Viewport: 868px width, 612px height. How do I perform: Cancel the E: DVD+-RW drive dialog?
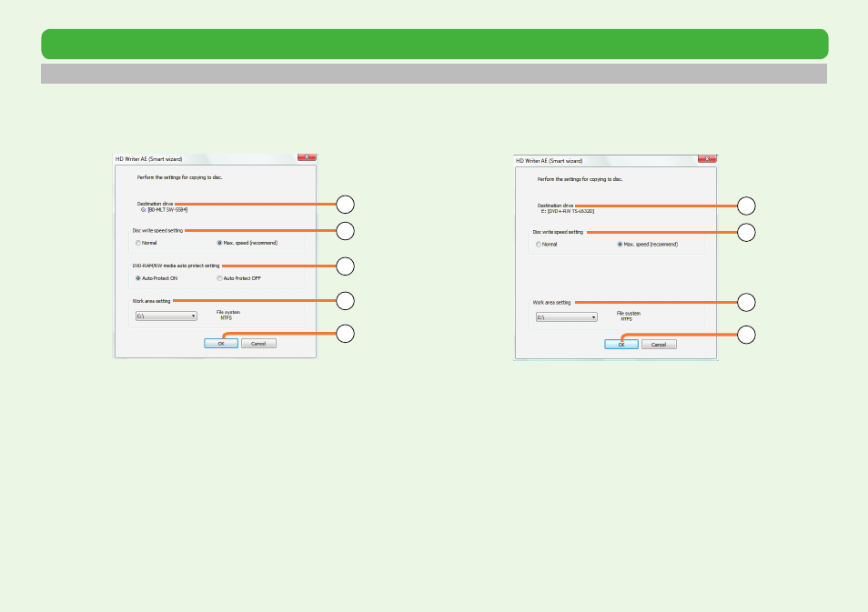point(659,345)
